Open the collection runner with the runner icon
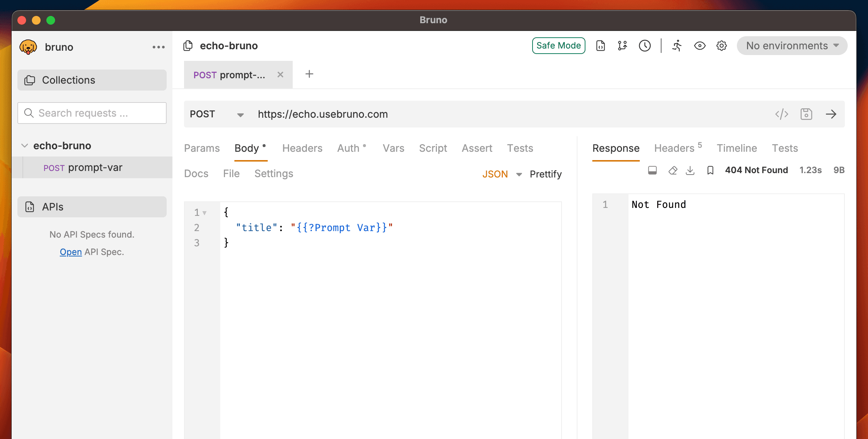Screen dimensions: 868x439 click(676, 46)
